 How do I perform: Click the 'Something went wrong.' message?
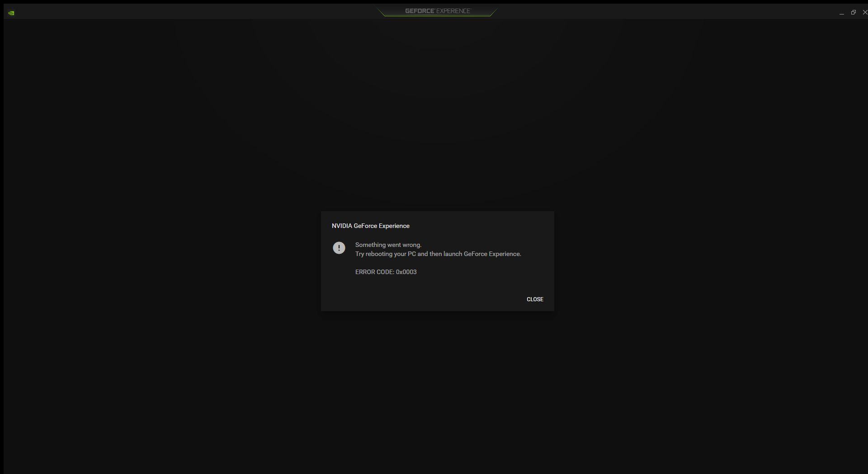pyautogui.click(x=388, y=245)
